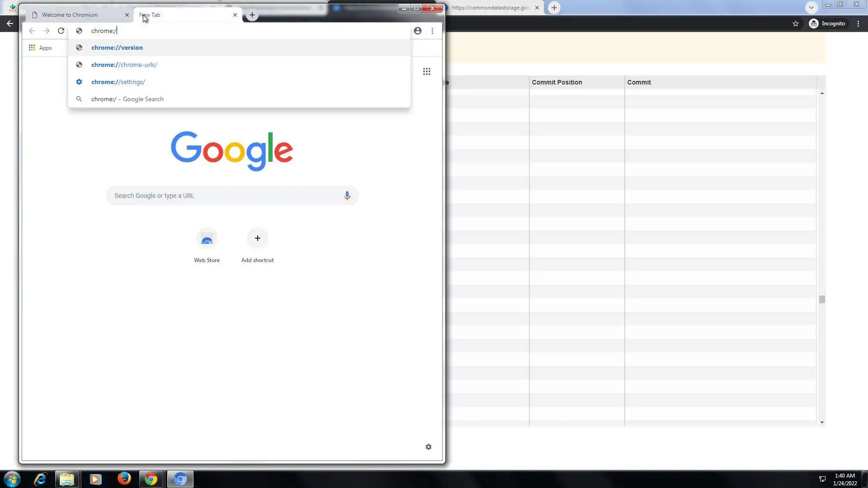Select chrome://version suggestion
Image resolution: width=868 pixels, height=488 pixels.
(117, 47)
